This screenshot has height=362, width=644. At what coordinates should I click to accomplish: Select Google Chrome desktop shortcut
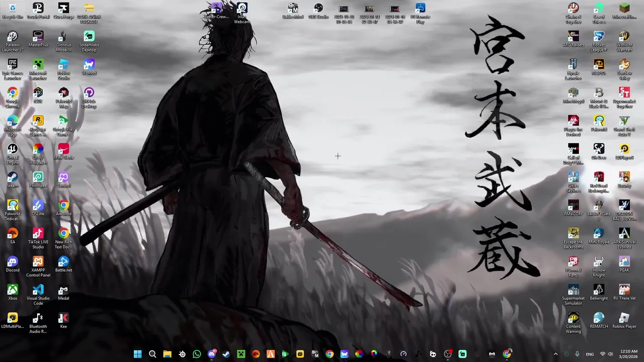(x=13, y=98)
